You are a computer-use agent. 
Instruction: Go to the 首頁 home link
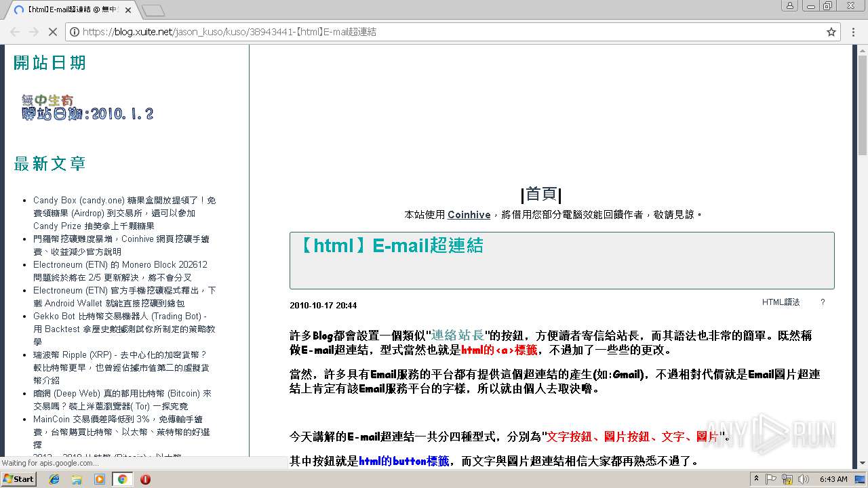click(541, 195)
